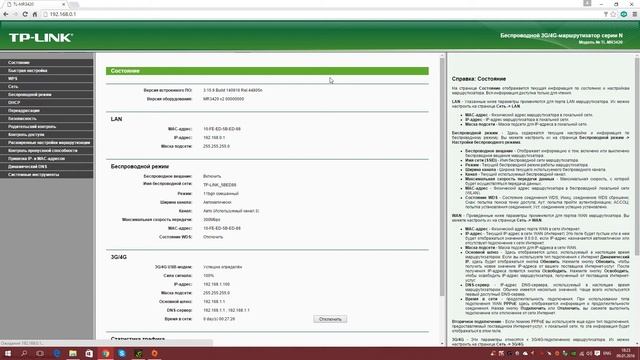Open the Windows Start menu
Image resolution: width=640 pixels, height=360 pixels.
point(8,353)
